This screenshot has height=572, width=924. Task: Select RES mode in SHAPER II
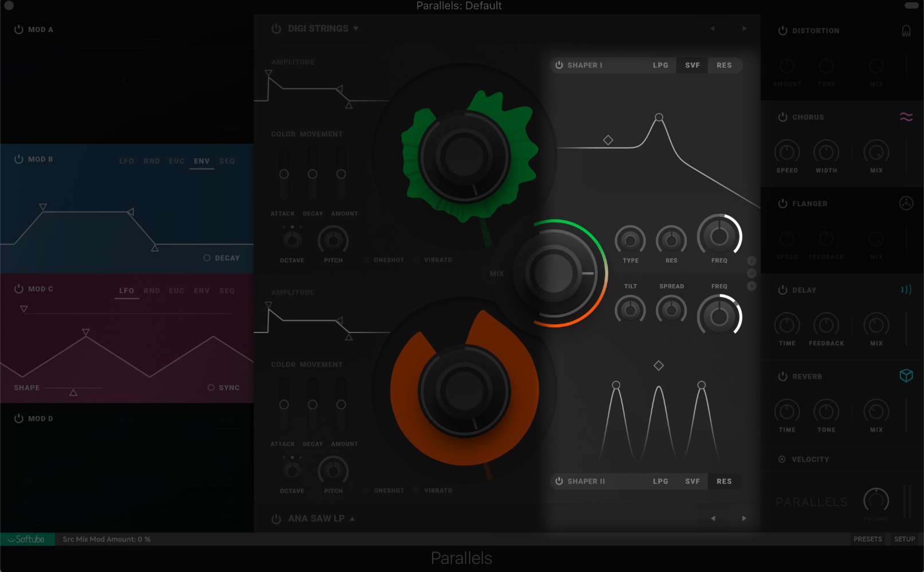click(724, 481)
